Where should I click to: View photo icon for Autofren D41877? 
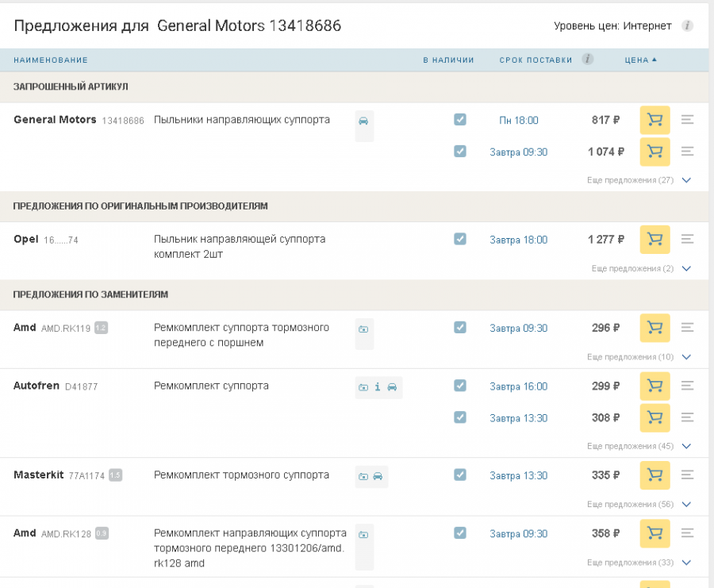(363, 387)
